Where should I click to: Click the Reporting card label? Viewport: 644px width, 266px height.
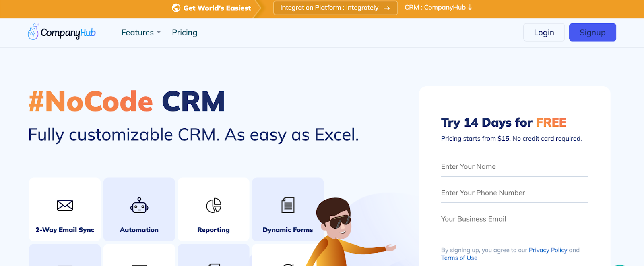point(213,230)
